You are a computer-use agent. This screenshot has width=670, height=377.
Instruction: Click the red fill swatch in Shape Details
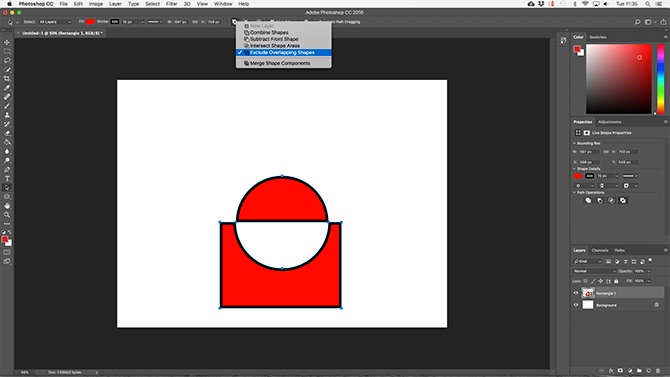tap(578, 176)
